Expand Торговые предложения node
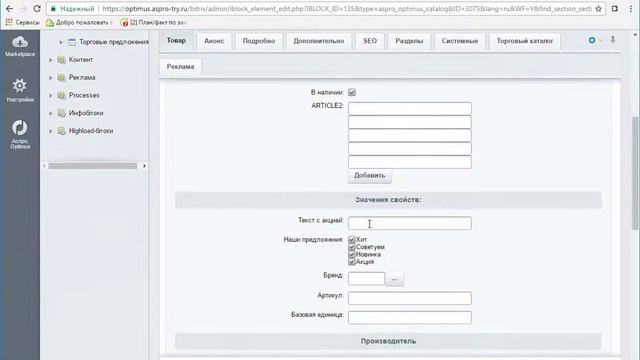Screen dimensions: 640x360 pos(61,42)
